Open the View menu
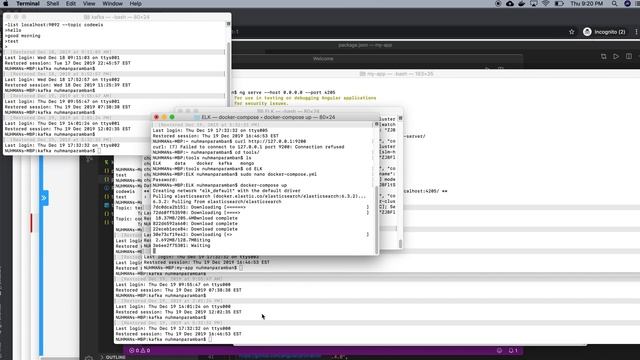 coord(89,4)
